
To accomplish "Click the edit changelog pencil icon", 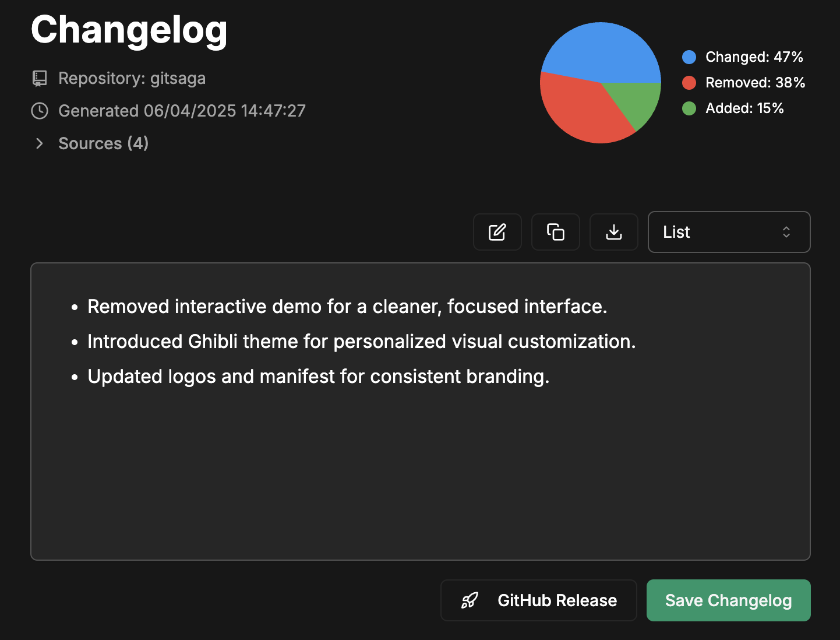I will (x=497, y=232).
